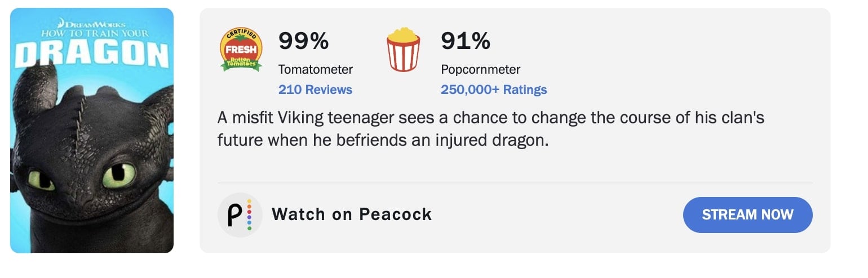Click the DreamWorks logo on the poster
This screenshot has height=278, width=868.
click(92, 24)
